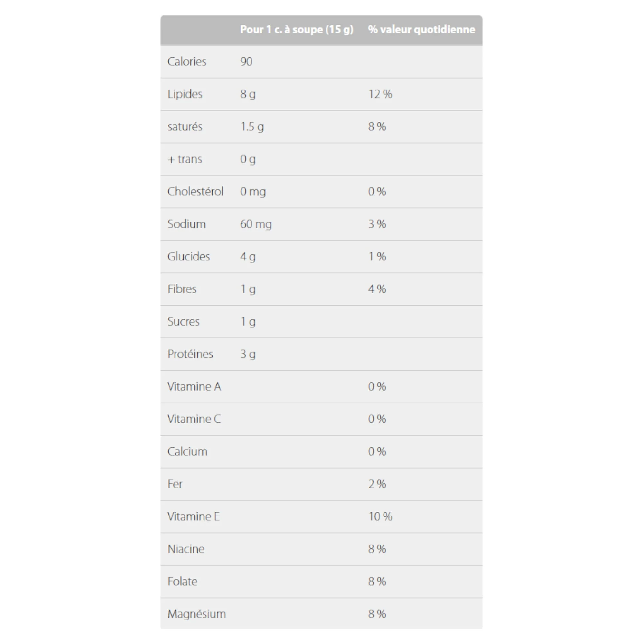
Task: Click the Cholestérol row label
Action: 195,192
